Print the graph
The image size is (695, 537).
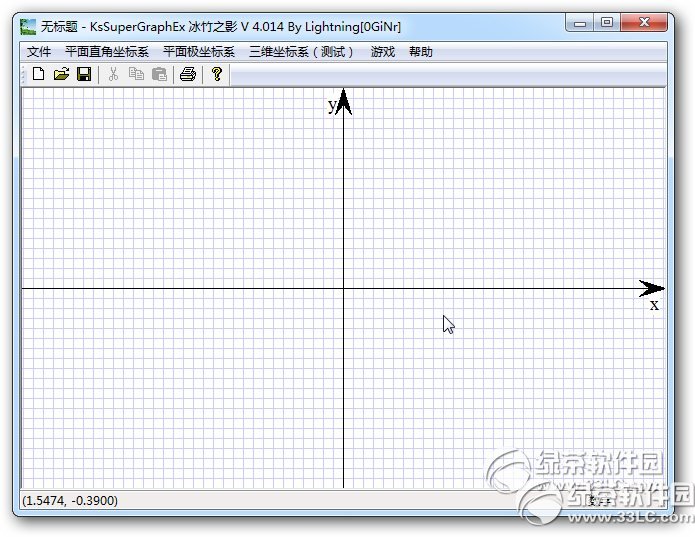coord(188,74)
